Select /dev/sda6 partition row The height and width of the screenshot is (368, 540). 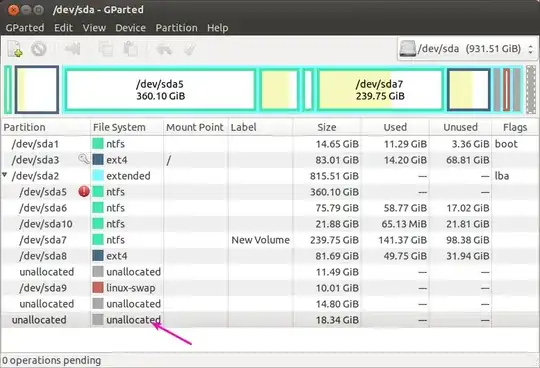pyautogui.click(x=270, y=208)
